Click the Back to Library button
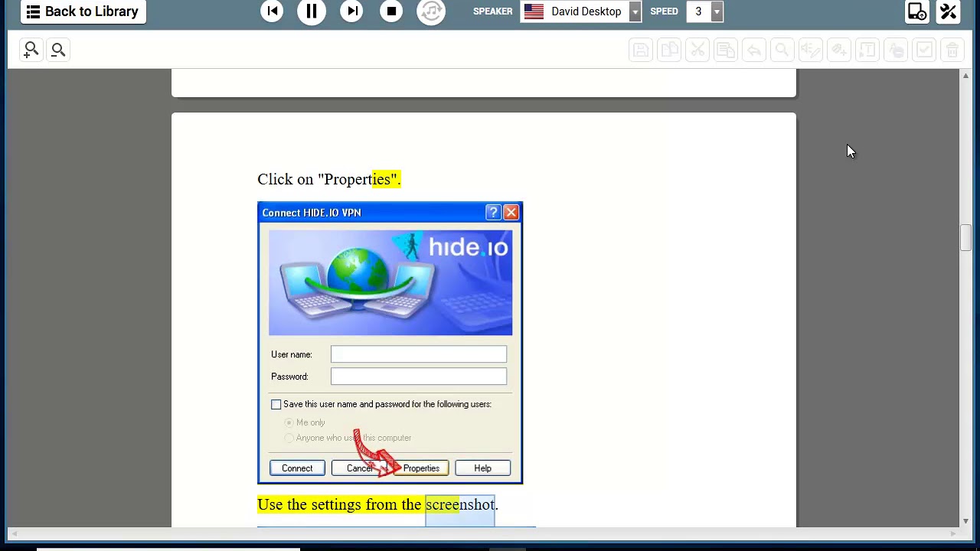 coord(83,11)
